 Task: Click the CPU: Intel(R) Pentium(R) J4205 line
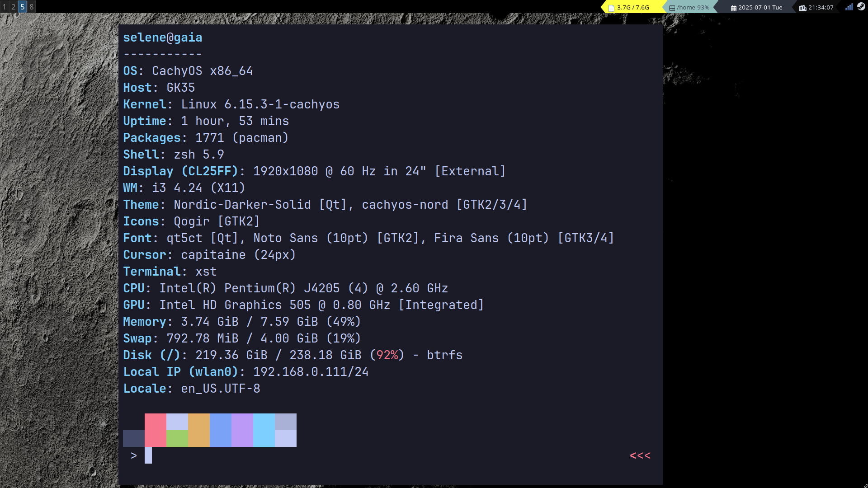286,288
